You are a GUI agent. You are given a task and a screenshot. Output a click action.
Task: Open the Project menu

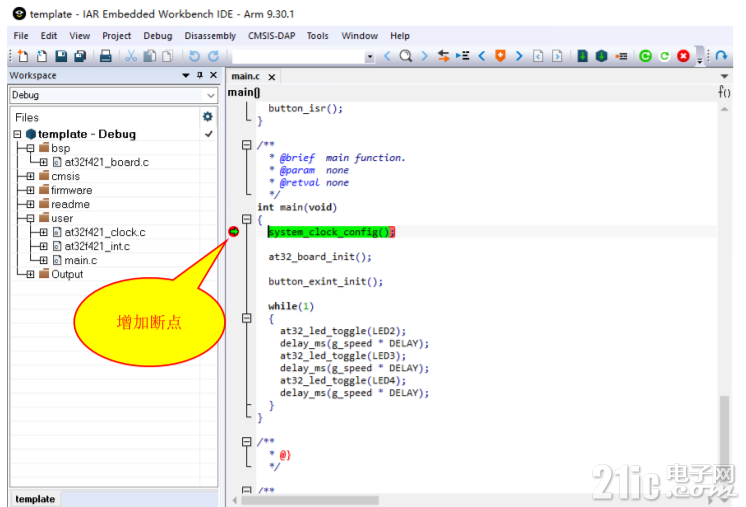pyautogui.click(x=117, y=36)
